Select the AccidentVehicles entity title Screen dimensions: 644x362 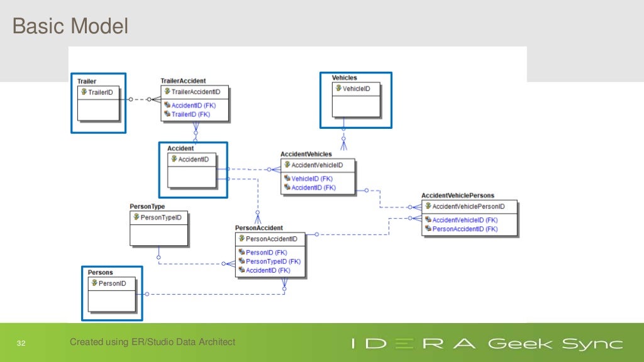coord(306,154)
